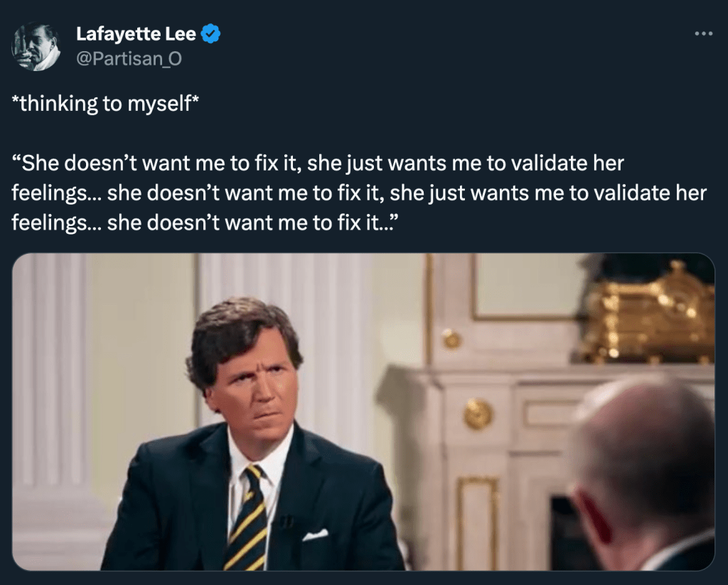Click the round gold medallion on fireplace

(x=478, y=414)
